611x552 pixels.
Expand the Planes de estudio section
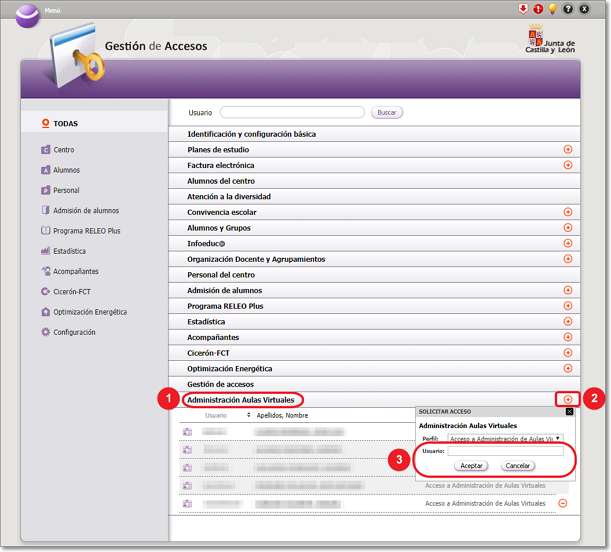pyautogui.click(x=567, y=149)
